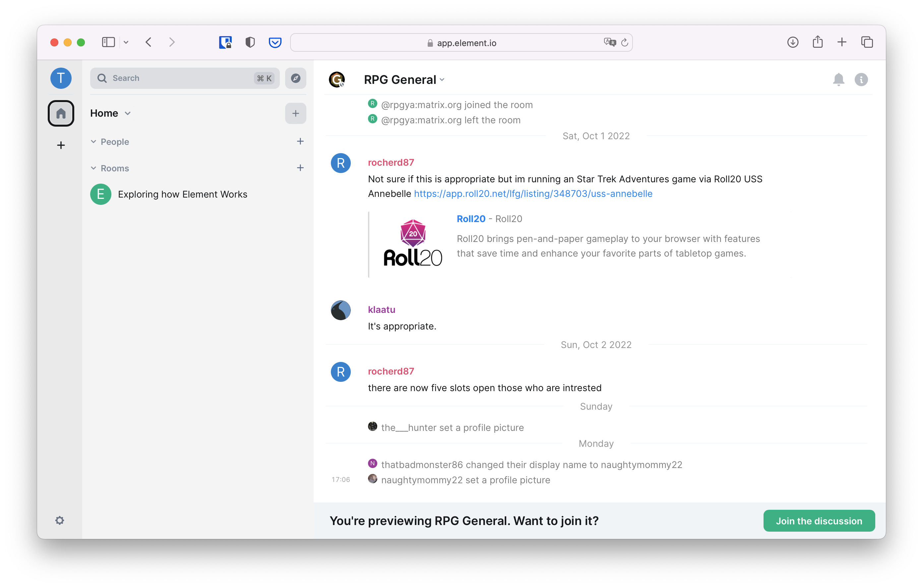Create a space with the plus icon
Image resolution: width=923 pixels, height=588 pixels.
(x=61, y=145)
